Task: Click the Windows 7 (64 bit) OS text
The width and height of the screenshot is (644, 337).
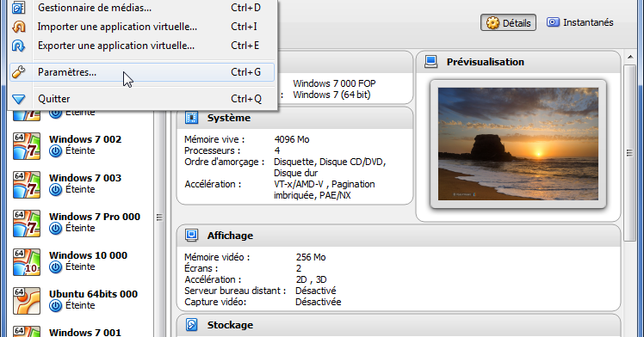Action: click(x=331, y=95)
